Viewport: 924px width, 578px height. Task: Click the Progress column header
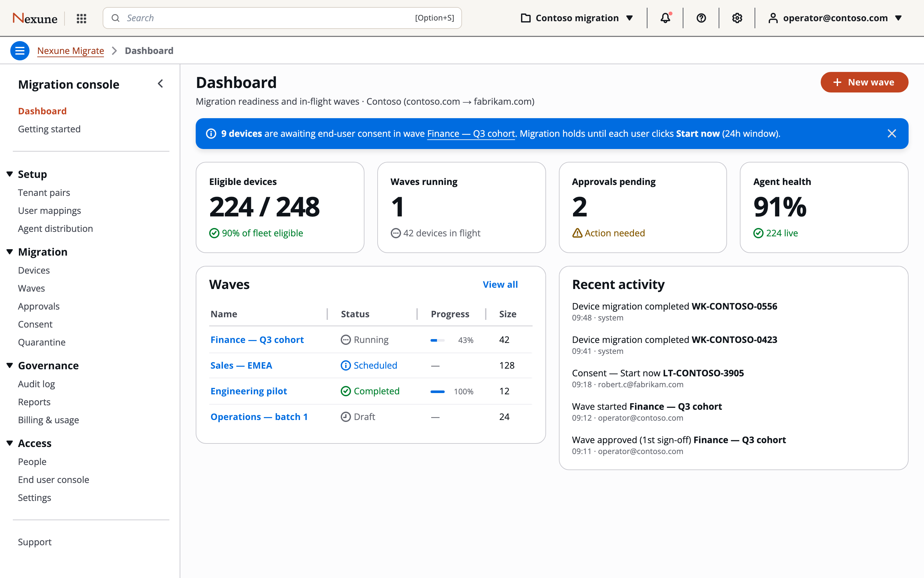[x=450, y=314]
